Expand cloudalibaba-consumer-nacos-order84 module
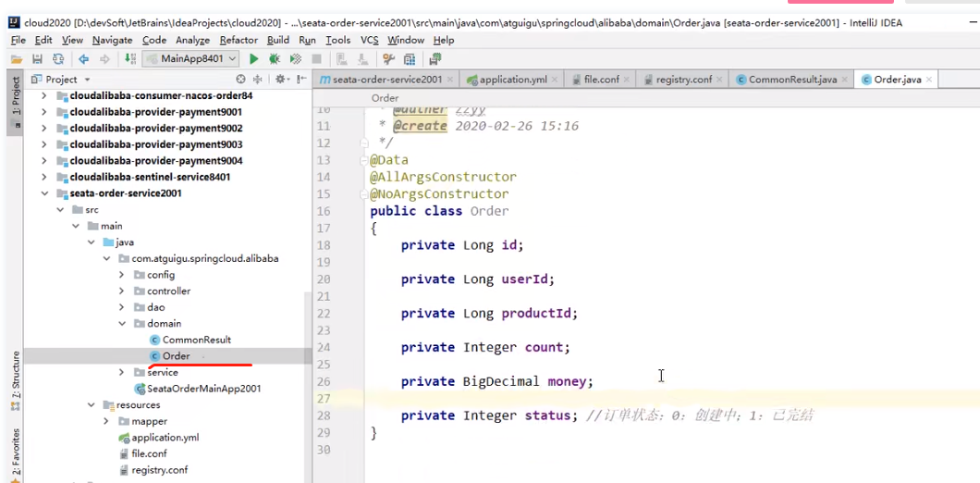The image size is (980, 483). 43,95
